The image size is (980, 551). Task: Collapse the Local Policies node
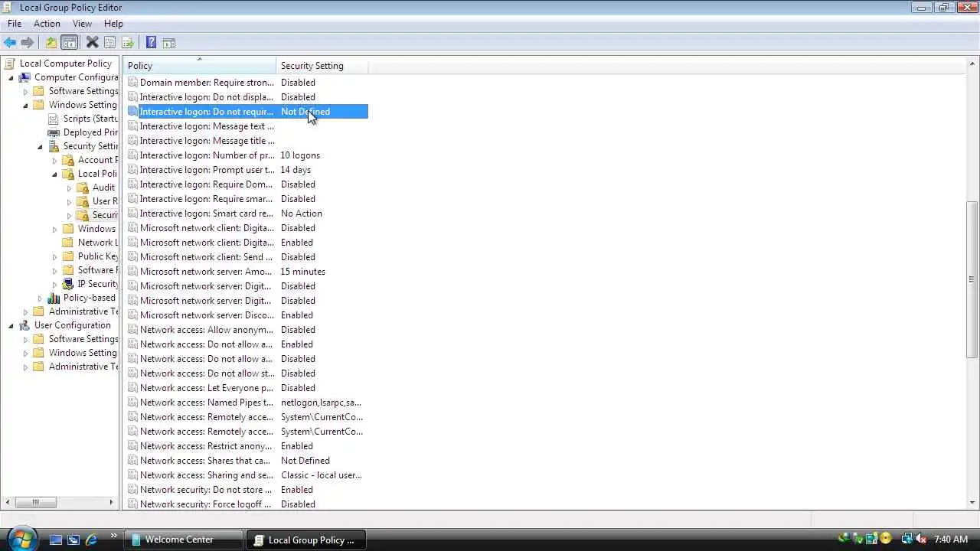(54, 174)
